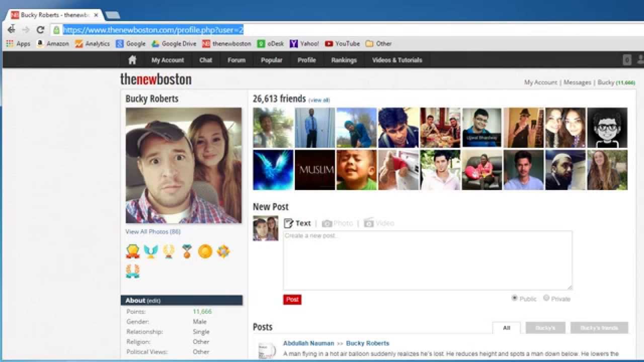
Task: Open the Amazon bookmark
Action: (52, 44)
